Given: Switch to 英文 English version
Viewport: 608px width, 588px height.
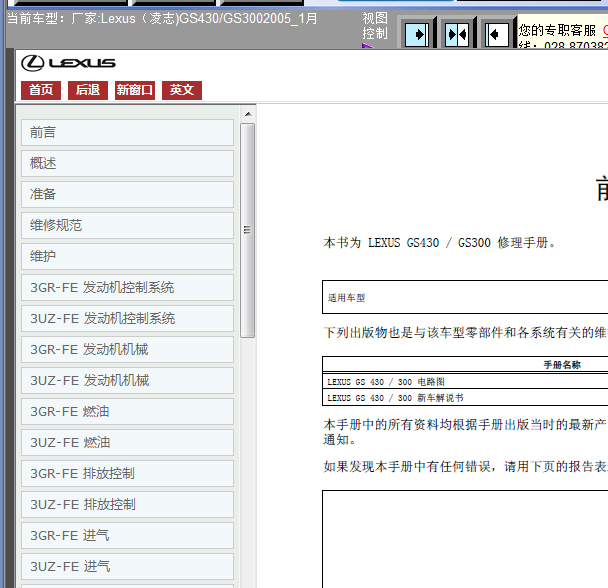Looking at the screenshot, I should tap(181, 90).
